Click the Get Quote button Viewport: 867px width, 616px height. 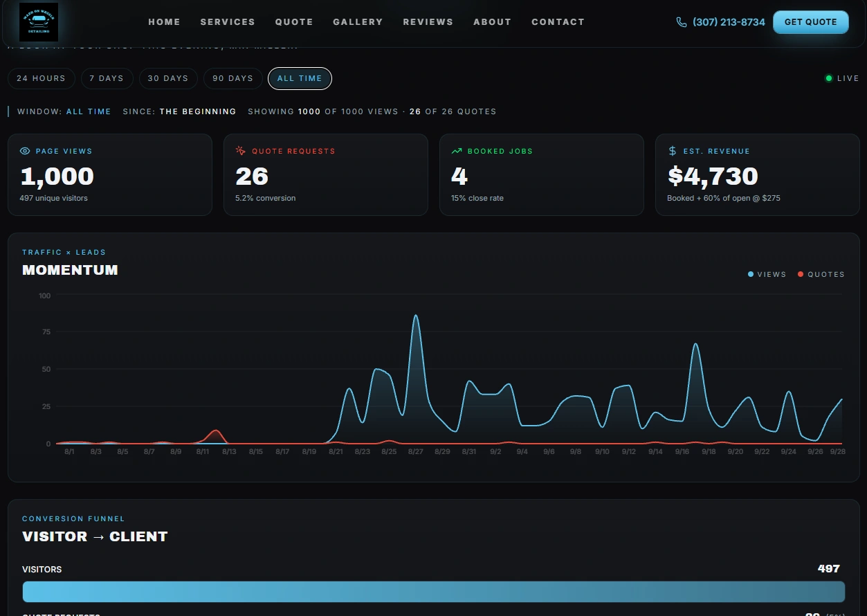click(811, 22)
